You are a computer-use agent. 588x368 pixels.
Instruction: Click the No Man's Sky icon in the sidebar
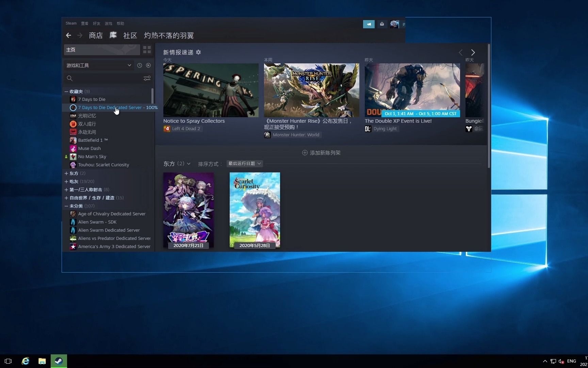pyautogui.click(x=73, y=157)
